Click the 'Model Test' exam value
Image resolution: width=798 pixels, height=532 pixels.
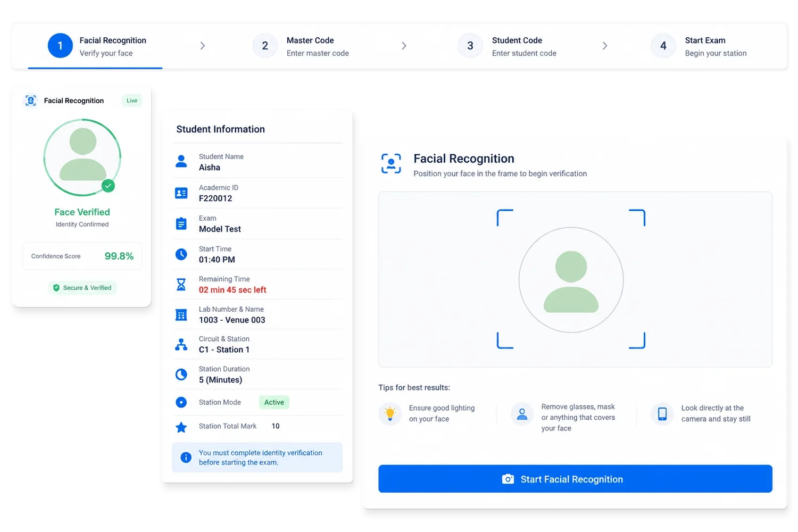220,229
